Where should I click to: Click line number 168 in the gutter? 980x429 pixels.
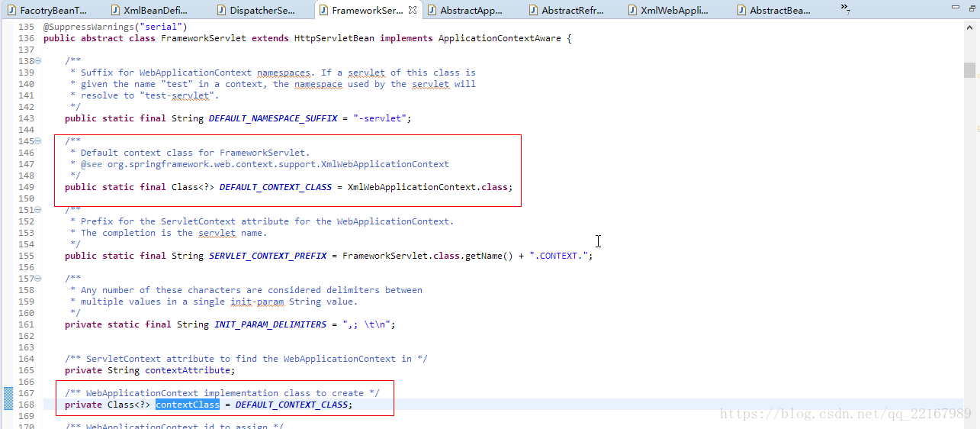pyautogui.click(x=26, y=405)
